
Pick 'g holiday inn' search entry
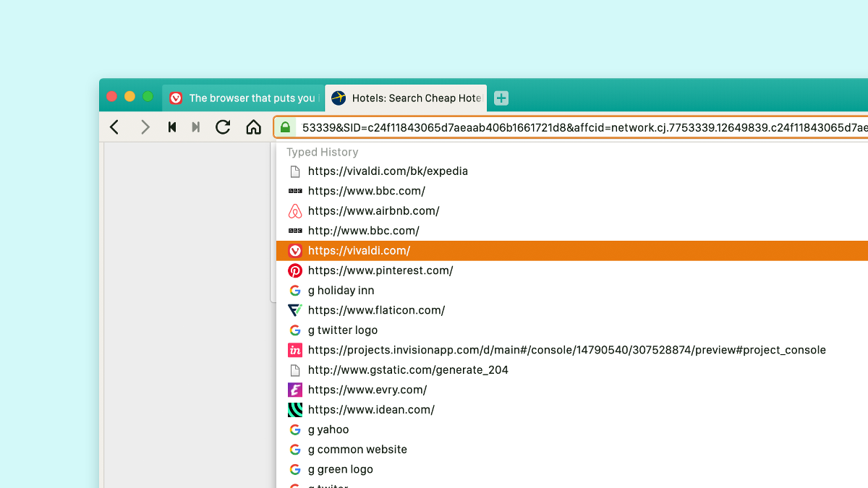click(x=572, y=291)
